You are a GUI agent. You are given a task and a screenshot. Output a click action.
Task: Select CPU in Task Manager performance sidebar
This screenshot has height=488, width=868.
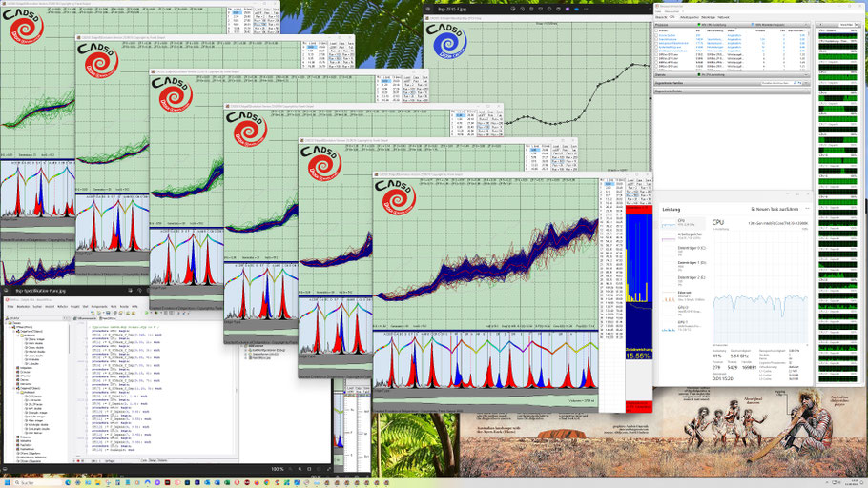coord(684,223)
